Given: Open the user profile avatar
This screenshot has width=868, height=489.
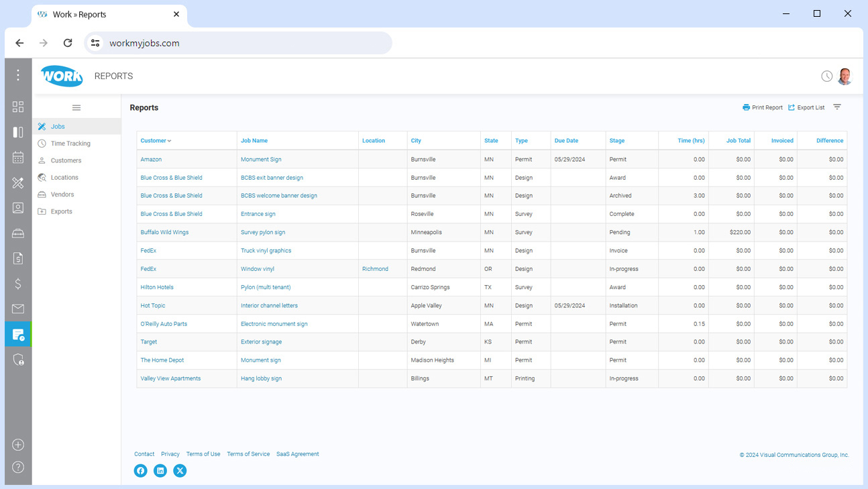Looking at the screenshot, I should click(x=845, y=76).
